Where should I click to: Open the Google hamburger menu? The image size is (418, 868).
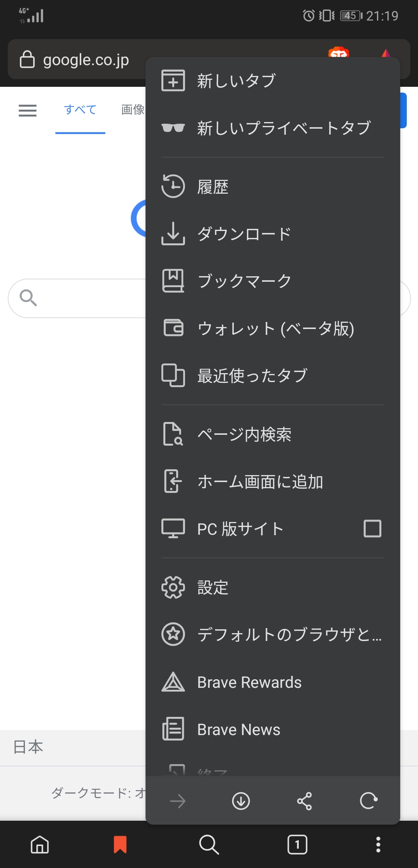pos(27,110)
